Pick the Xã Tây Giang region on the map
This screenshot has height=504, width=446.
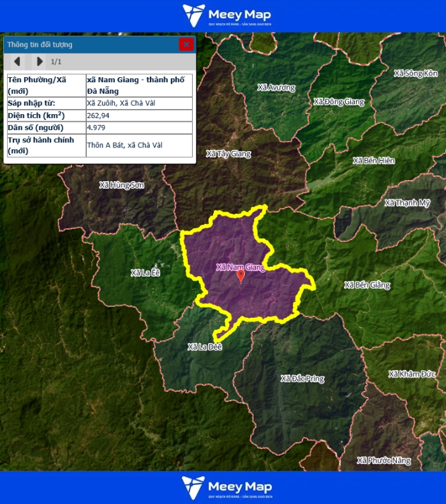click(x=228, y=154)
